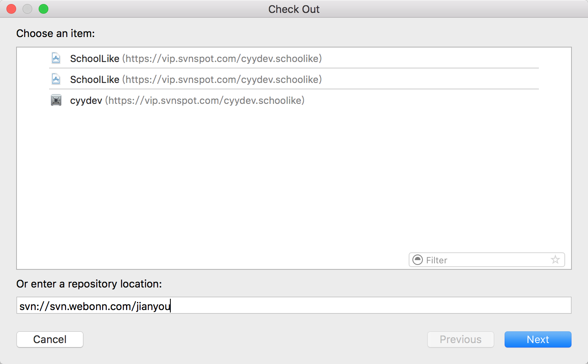Click the green zoom window button
Screen dimensions: 588x364
click(x=43, y=9)
